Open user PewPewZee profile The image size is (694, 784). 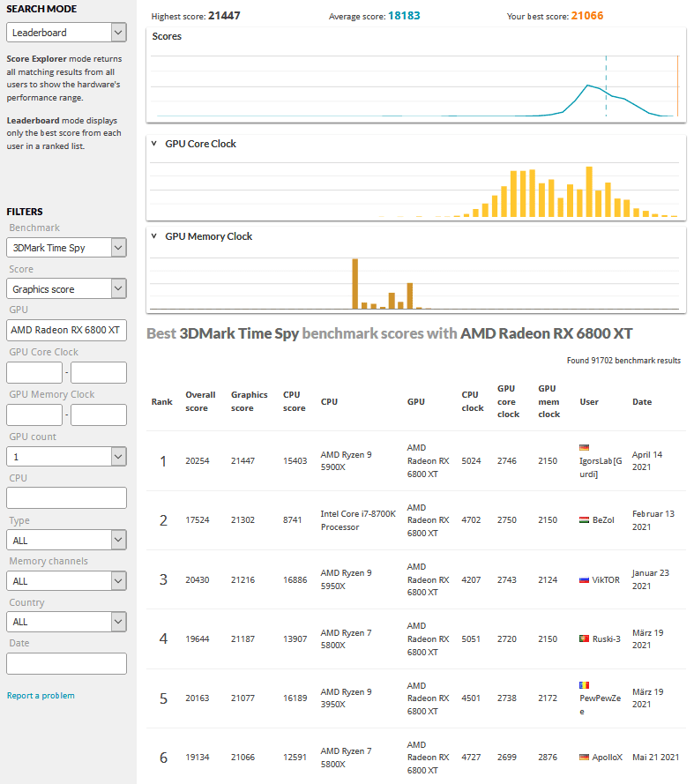coord(600,705)
